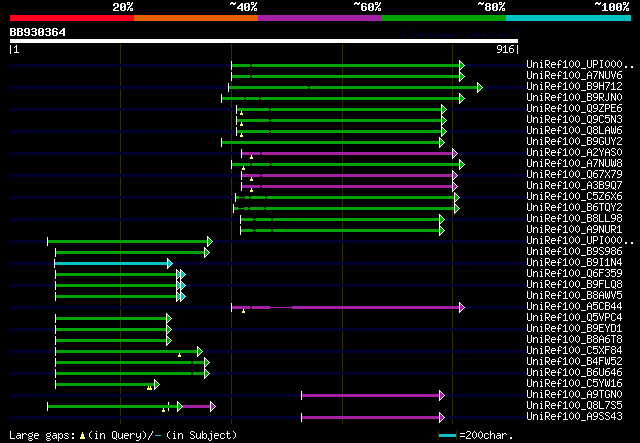The height and width of the screenshot is (443, 640).
Task: Select the green alignment bar of C5YW16
Action: (x=105, y=385)
